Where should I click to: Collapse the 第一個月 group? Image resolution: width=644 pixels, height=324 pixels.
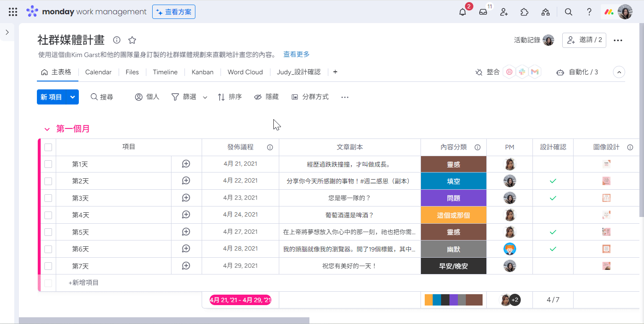click(47, 129)
